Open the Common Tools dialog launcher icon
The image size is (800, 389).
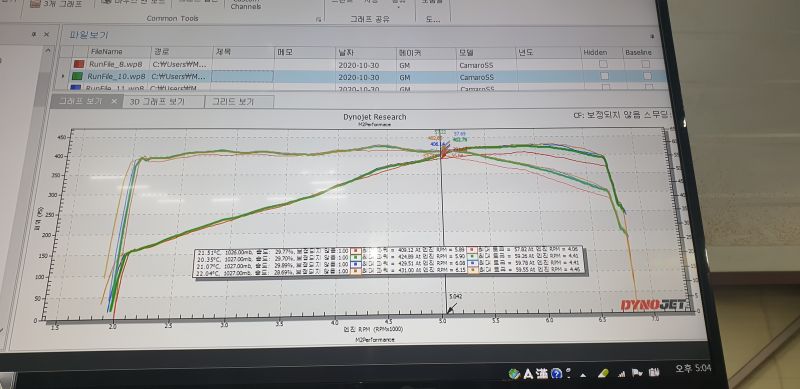tap(319, 19)
